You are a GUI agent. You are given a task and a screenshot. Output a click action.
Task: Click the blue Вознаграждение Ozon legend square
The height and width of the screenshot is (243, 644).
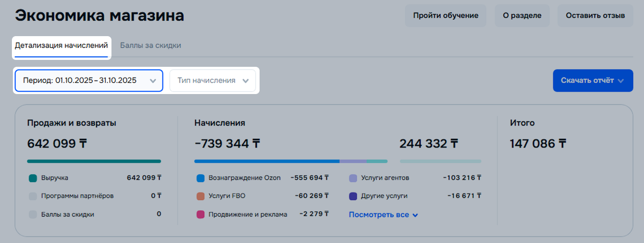click(201, 178)
